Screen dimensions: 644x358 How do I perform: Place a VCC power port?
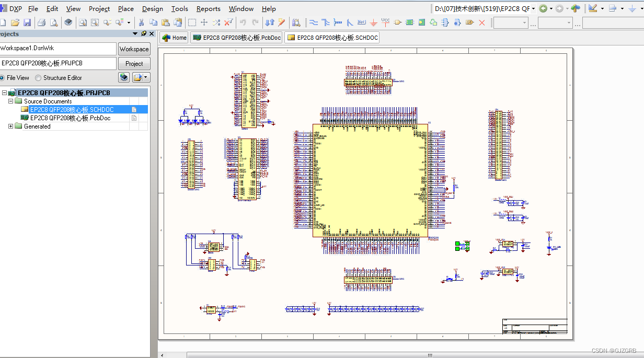tap(385, 22)
